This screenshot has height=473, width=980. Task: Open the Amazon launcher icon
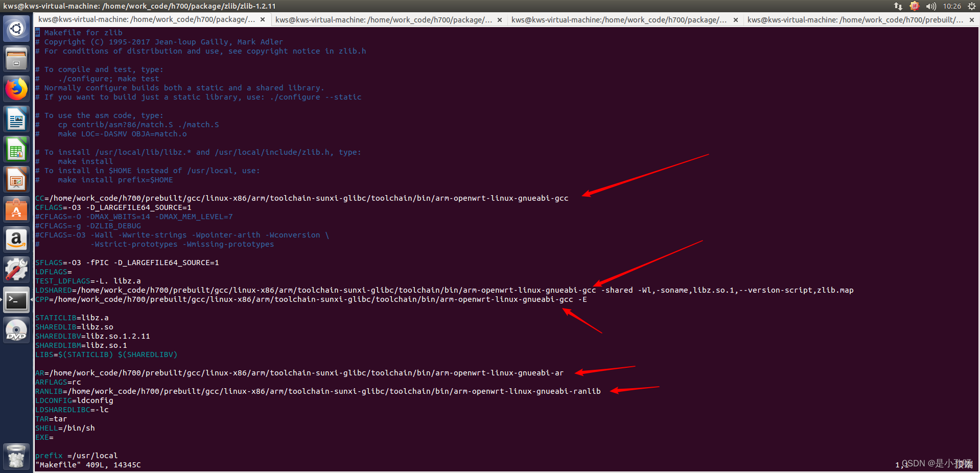coord(16,240)
